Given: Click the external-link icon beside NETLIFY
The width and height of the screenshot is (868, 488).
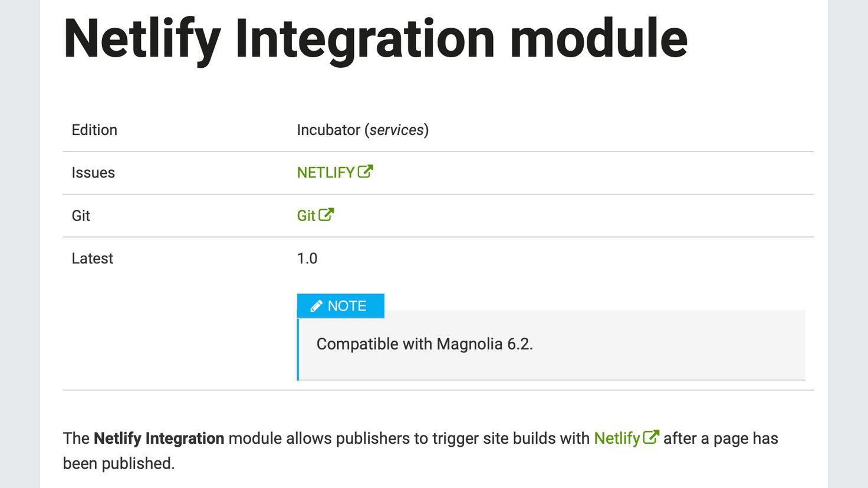Looking at the screenshot, I should pyautogui.click(x=366, y=172).
